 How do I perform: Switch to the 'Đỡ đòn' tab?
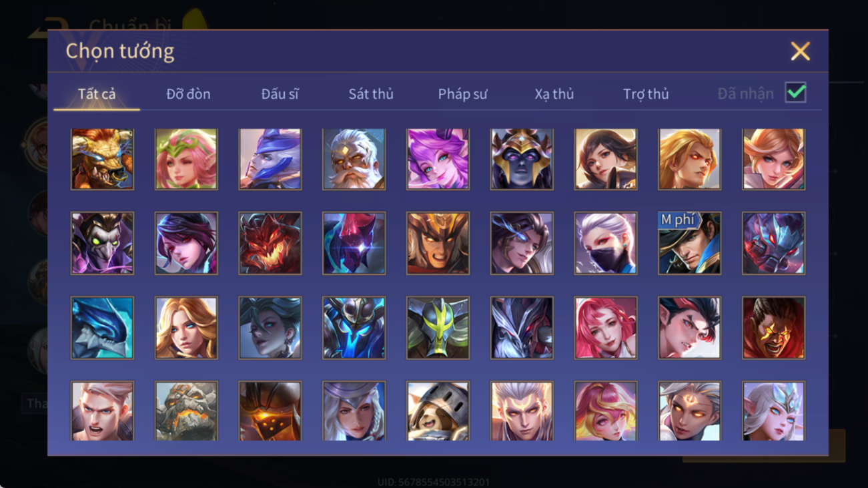point(188,94)
